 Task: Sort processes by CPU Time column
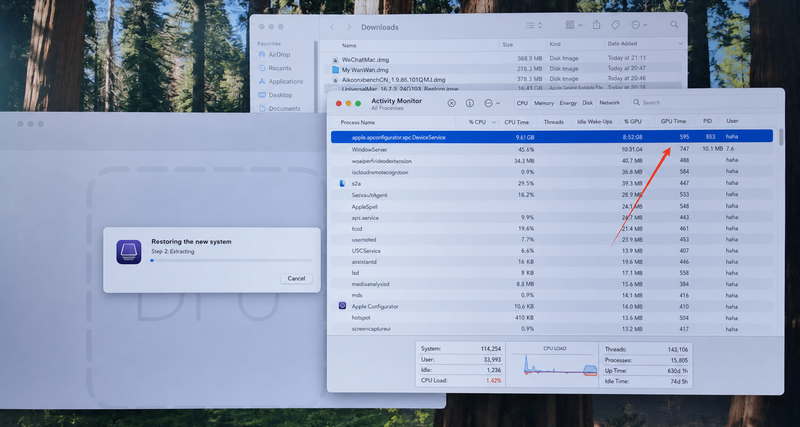[x=517, y=122]
